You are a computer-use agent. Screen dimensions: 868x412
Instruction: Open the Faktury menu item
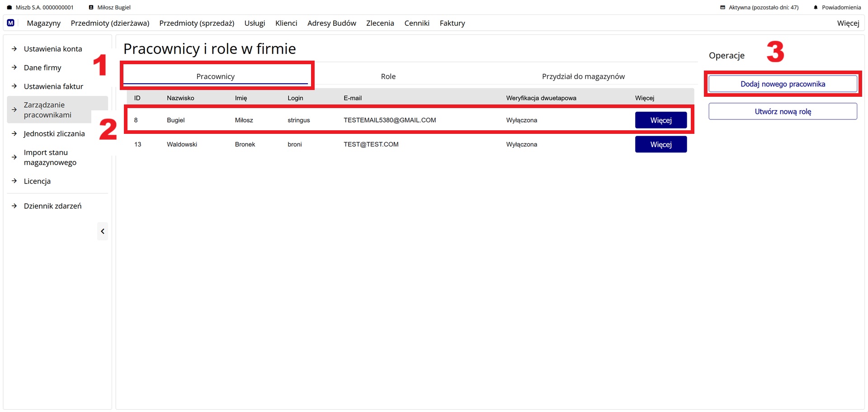(452, 23)
